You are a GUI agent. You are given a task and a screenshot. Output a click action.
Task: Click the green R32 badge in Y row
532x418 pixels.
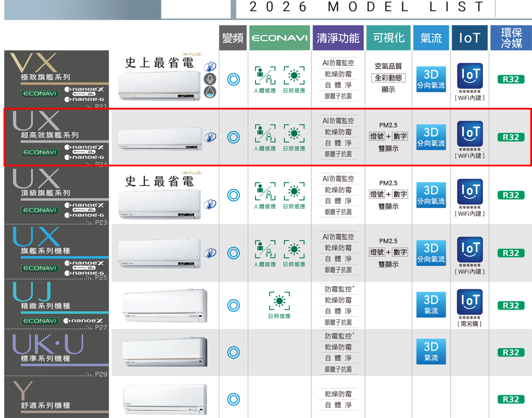pos(511,399)
